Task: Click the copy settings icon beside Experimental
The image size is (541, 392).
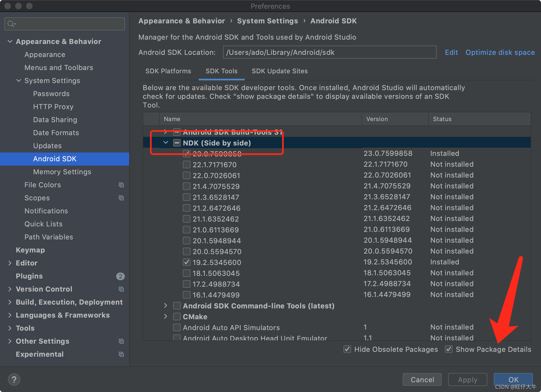Action: click(x=121, y=354)
